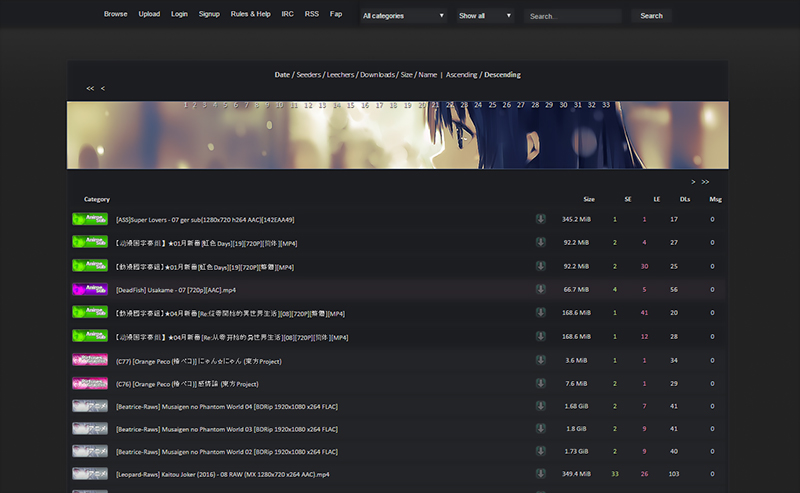This screenshot has height=493, width=800.
Task: Click the Size column header
Action: pos(589,199)
